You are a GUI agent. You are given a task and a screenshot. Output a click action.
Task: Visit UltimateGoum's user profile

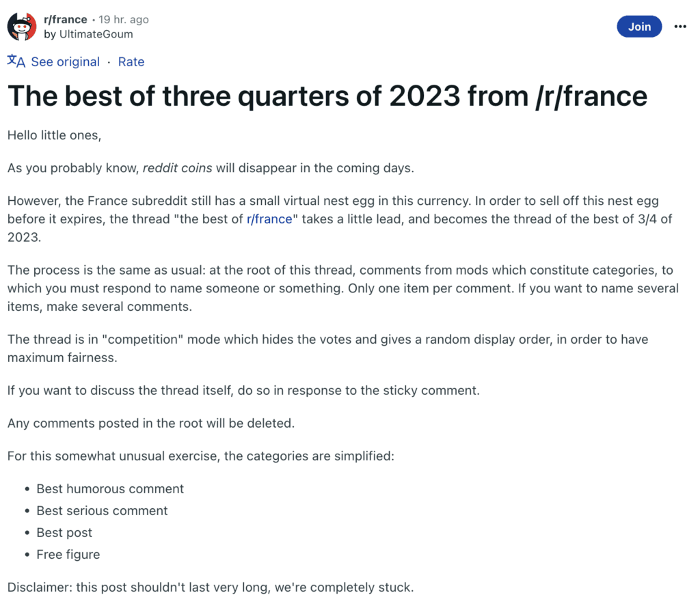click(x=96, y=33)
